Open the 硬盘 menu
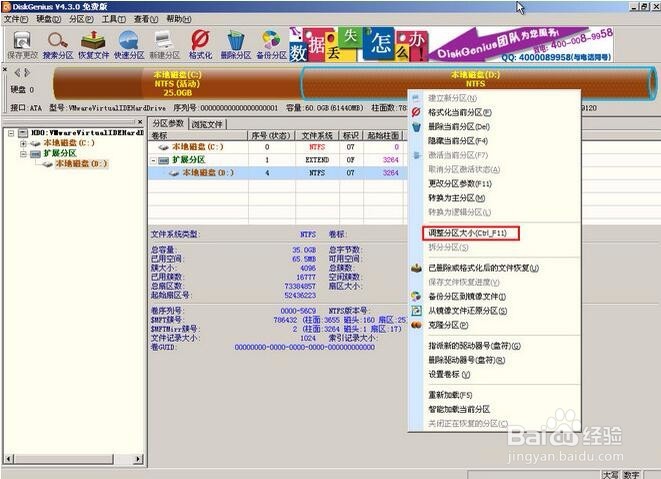Screen dimensions: 661x479 (48, 19)
